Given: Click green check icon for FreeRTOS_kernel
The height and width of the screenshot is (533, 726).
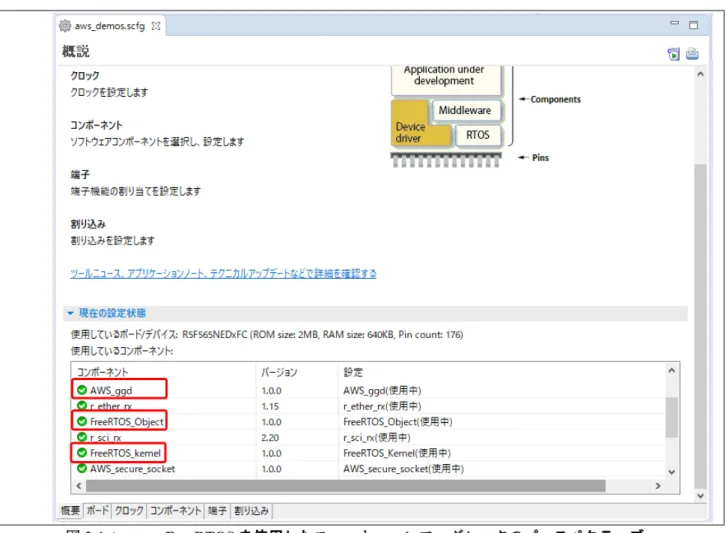Looking at the screenshot, I should [x=82, y=452].
